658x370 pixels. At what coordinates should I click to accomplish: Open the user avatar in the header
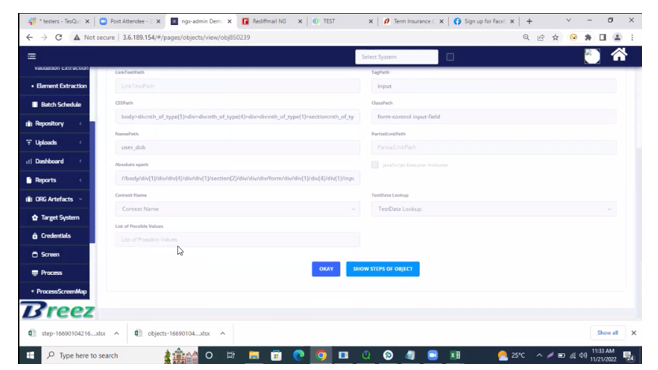(592, 56)
